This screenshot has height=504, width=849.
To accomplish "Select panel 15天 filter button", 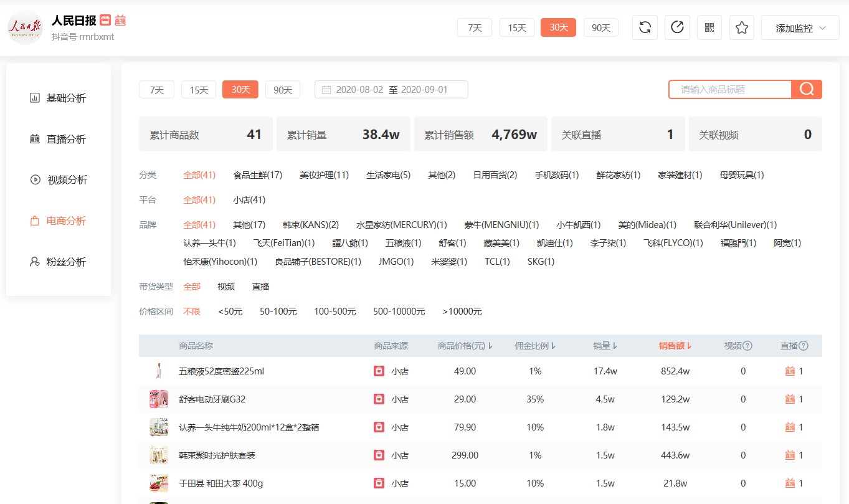I will [x=199, y=90].
